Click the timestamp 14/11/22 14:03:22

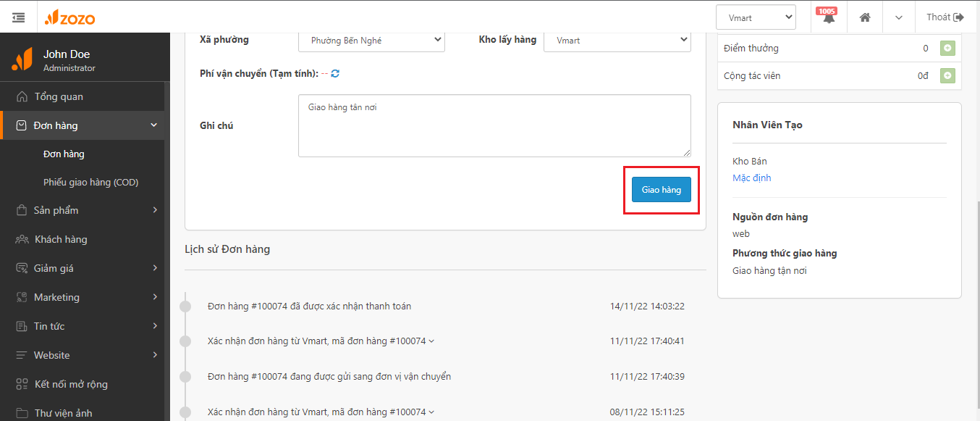point(647,307)
